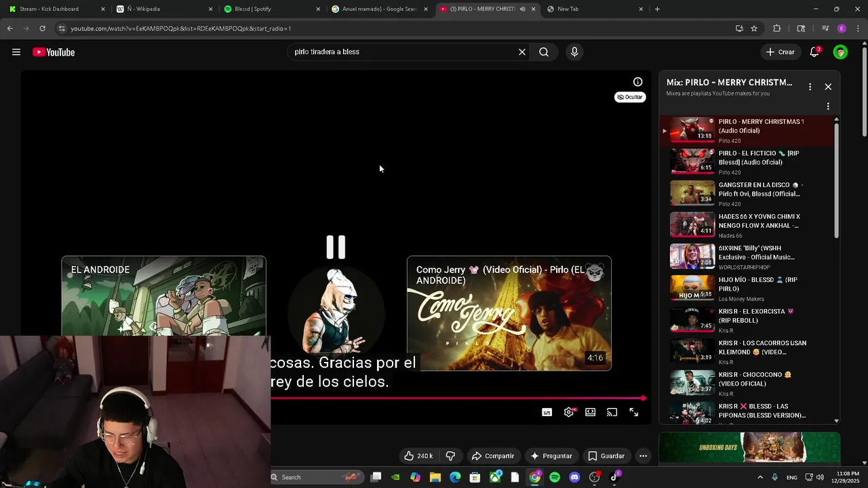Open the secondary playlist options kebab
This screenshot has height=488, width=868.
coord(828,106)
